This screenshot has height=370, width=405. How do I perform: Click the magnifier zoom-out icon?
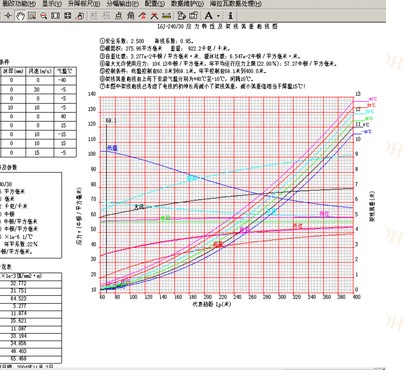pos(43,15)
